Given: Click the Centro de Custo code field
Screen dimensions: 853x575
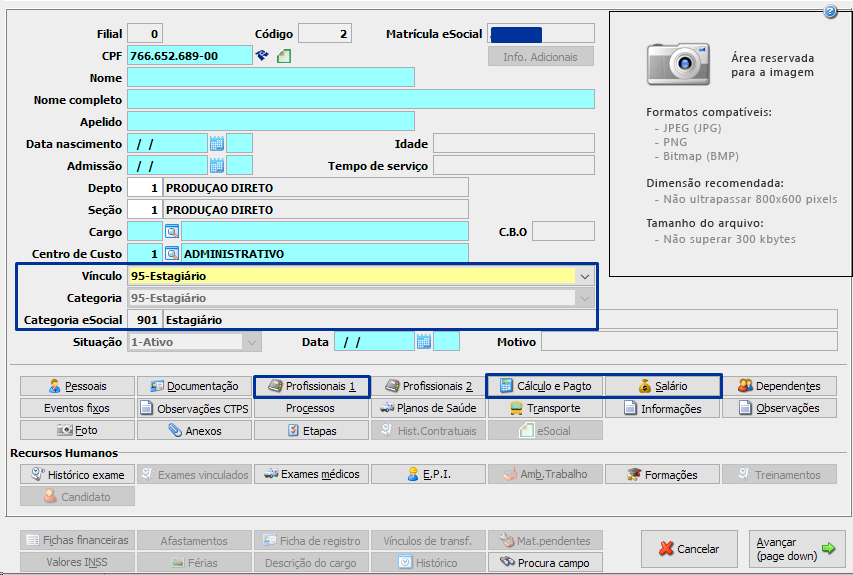Looking at the screenshot, I should coord(145,254).
